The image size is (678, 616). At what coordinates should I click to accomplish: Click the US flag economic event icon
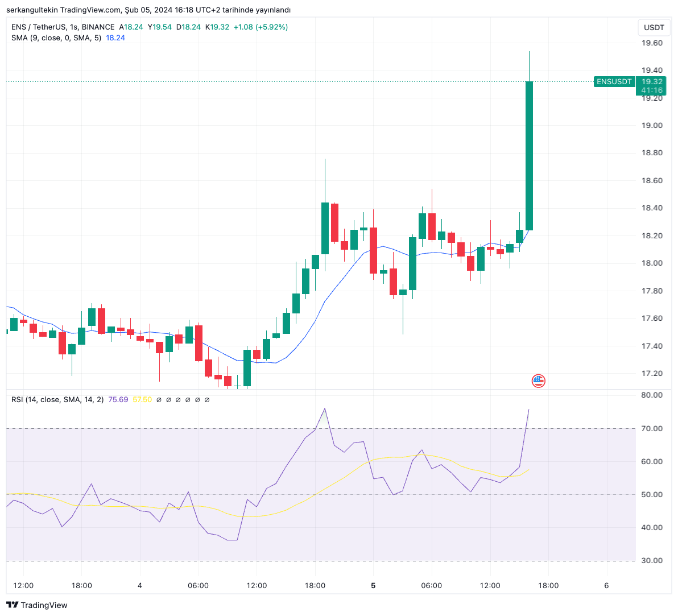click(x=538, y=381)
